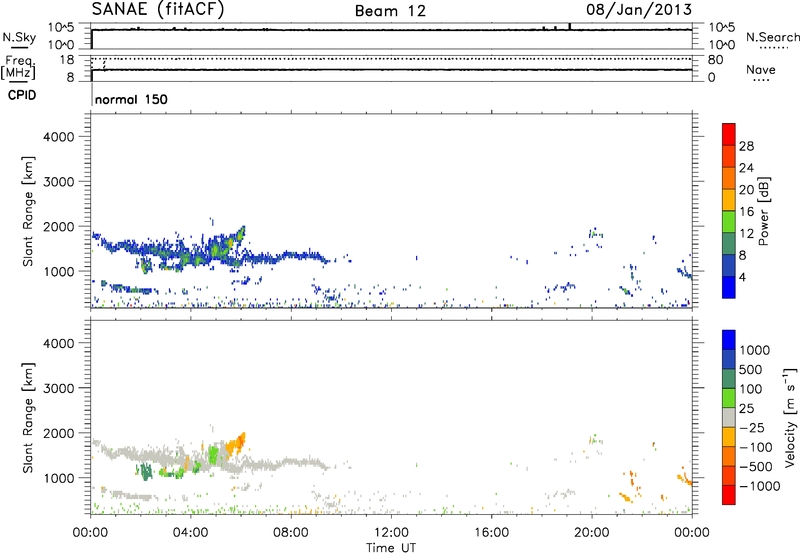Pick the bottom red velocity swatch below -1000
The image size is (800, 554).
[x=729, y=495]
